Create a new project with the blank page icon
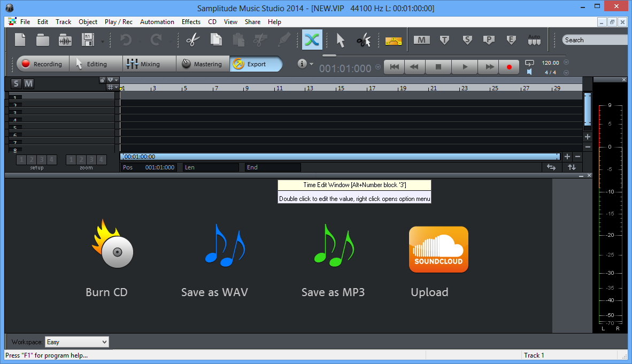This screenshot has height=364, width=632. [x=20, y=40]
